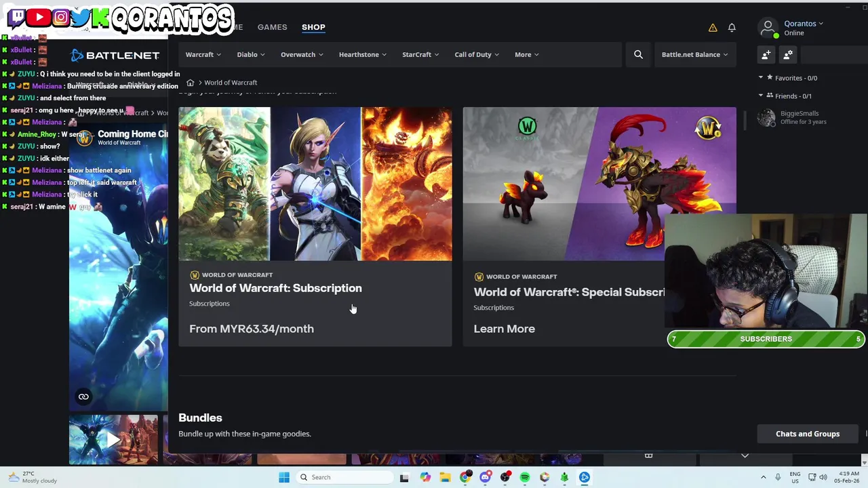Open the friends list settings icon

click(788, 55)
